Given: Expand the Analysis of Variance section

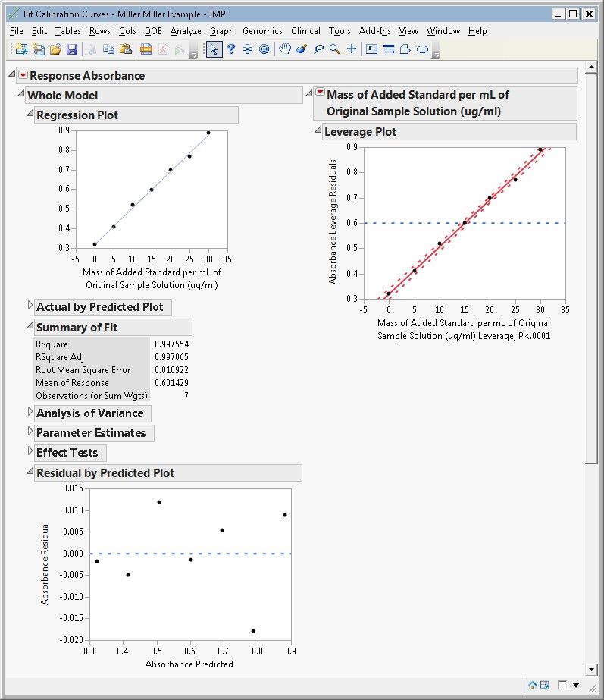Looking at the screenshot, I should click(x=30, y=411).
